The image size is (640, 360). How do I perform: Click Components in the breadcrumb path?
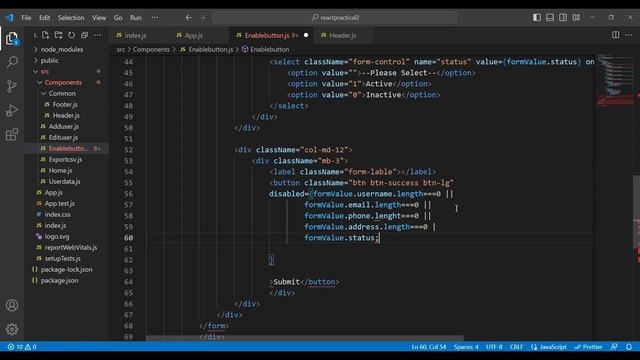tap(151, 49)
